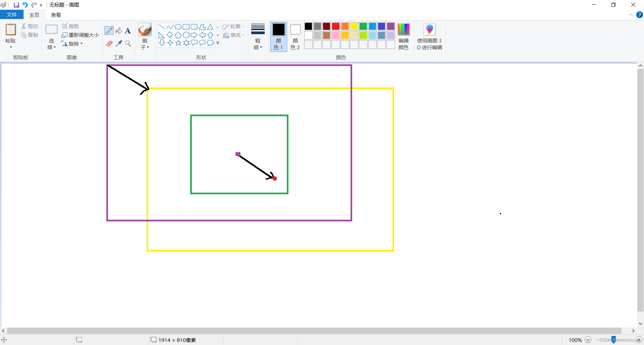Click the Undo icon in title bar
The width and height of the screenshot is (644, 345).
(25, 5)
